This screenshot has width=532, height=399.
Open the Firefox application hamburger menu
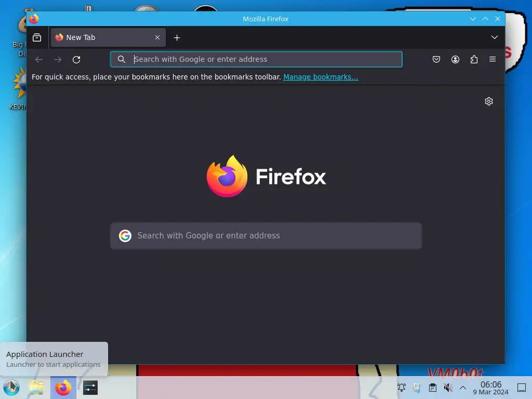click(493, 59)
